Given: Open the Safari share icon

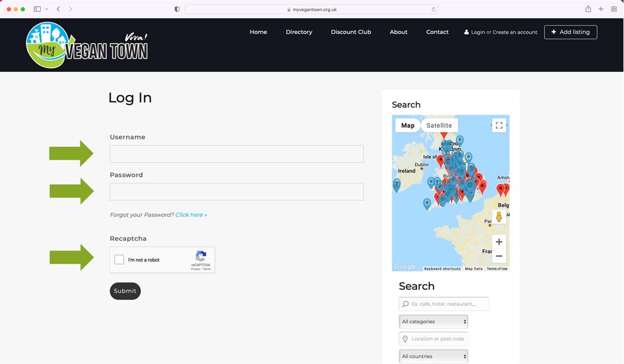Looking at the screenshot, I should (x=588, y=9).
